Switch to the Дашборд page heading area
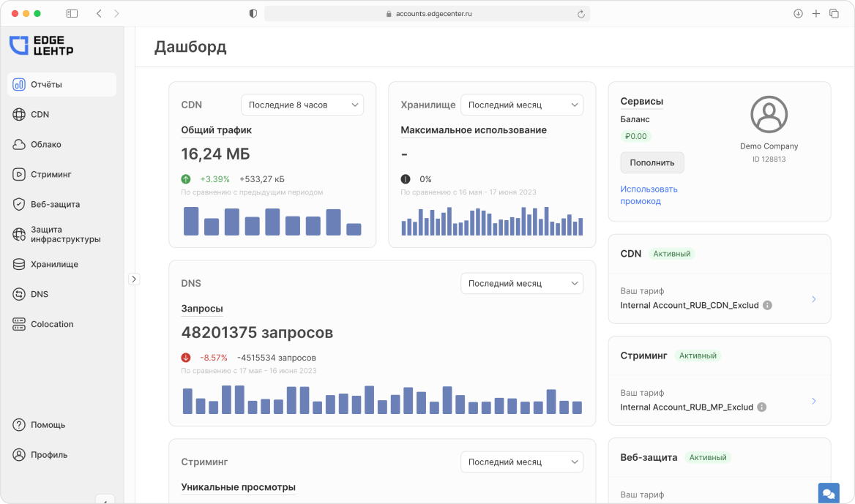 pyautogui.click(x=190, y=47)
